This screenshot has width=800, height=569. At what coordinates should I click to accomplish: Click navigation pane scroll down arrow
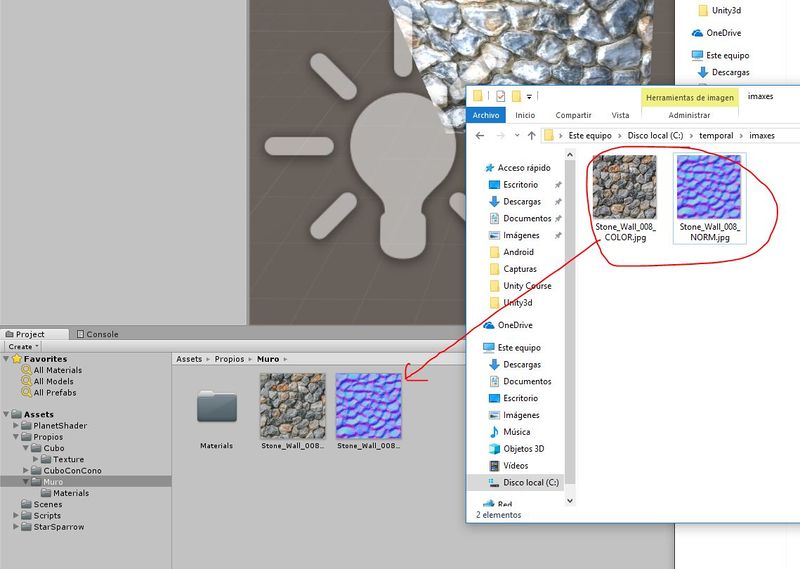click(570, 501)
